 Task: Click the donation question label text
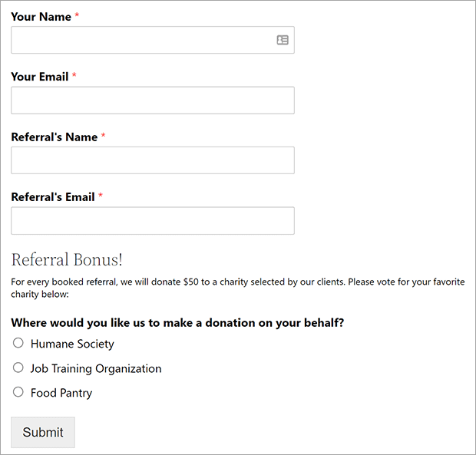tap(177, 323)
